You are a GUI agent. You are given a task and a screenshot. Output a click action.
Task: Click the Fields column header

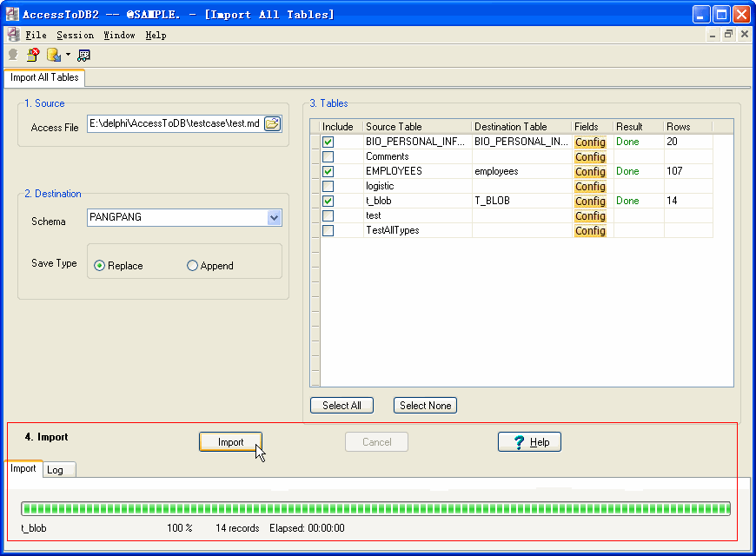click(x=593, y=127)
